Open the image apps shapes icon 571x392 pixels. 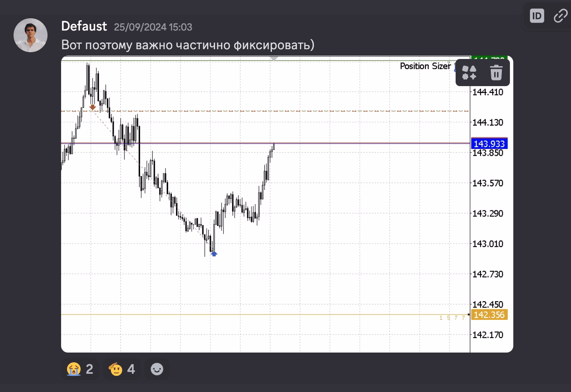pos(469,73)
